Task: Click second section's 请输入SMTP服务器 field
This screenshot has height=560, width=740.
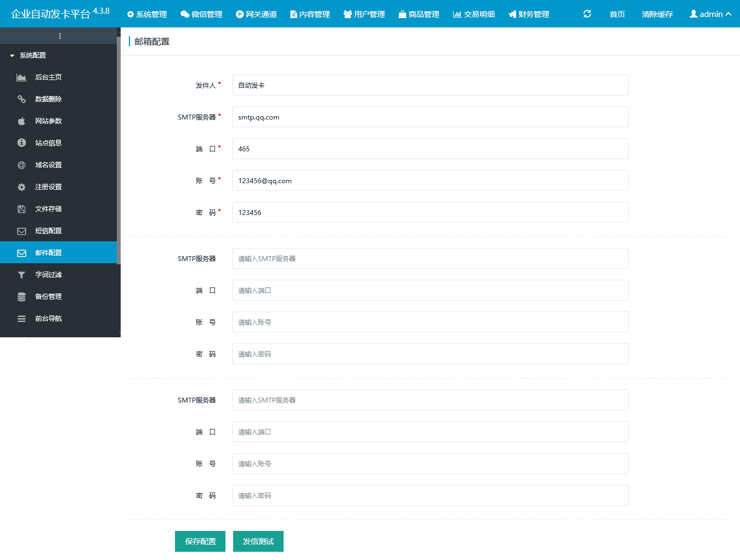Action: pos(430,258)
